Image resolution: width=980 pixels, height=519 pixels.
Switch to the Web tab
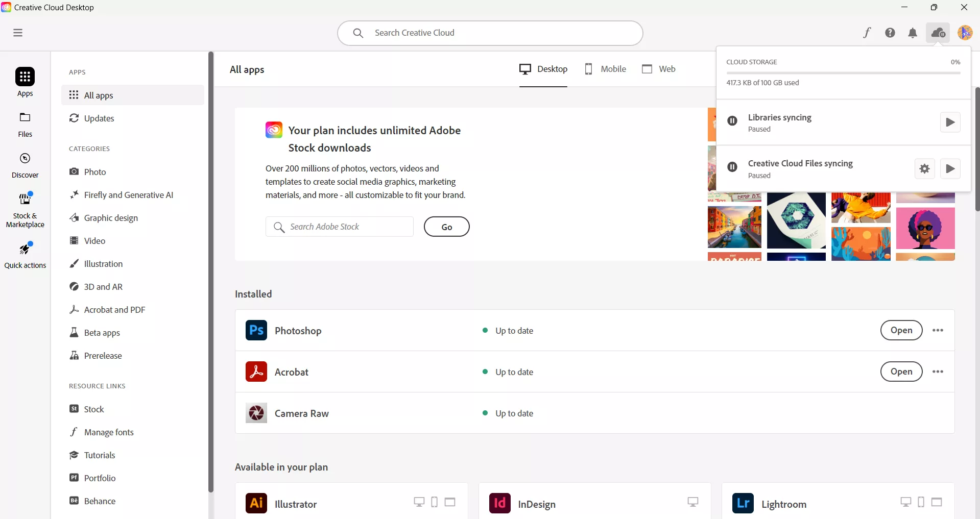point(658,69)
